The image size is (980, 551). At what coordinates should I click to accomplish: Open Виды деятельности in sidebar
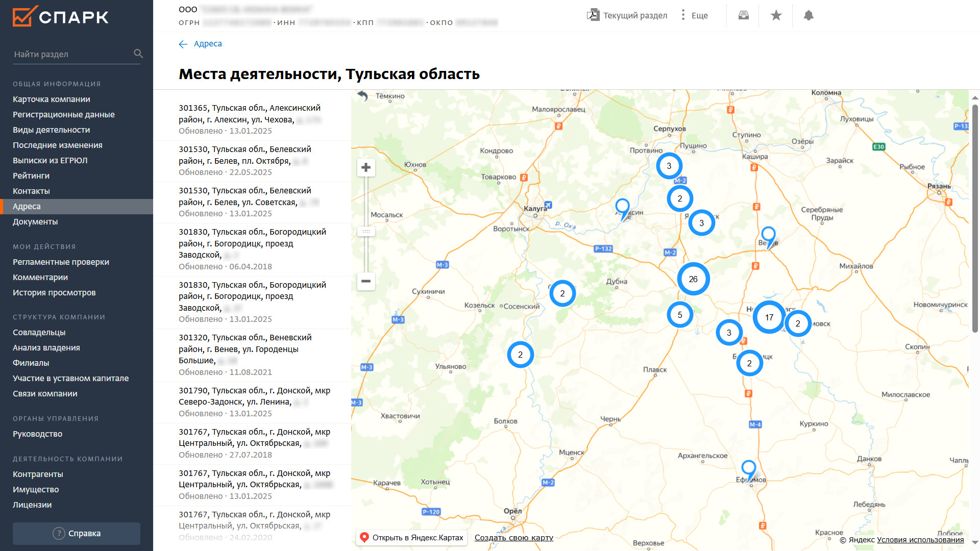(51, 130)
